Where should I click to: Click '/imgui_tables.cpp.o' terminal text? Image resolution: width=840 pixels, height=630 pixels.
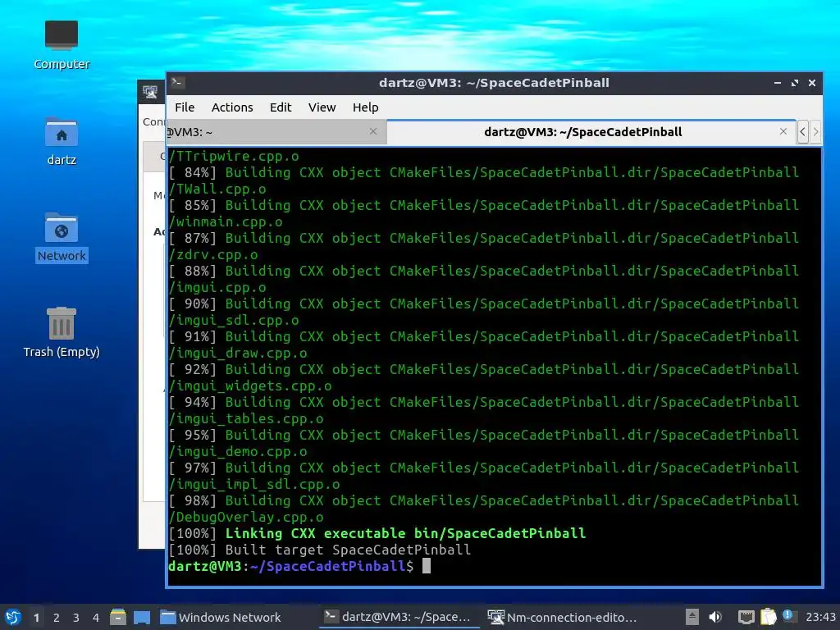[x=246, y=419]
